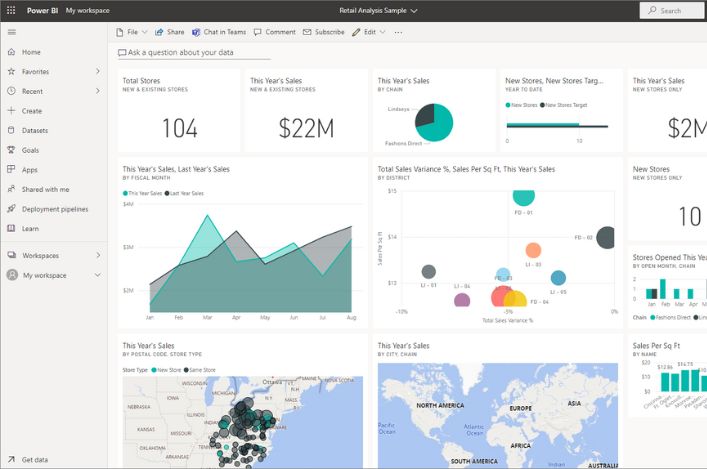Open more options ellipsis in toolbar
Viewport: 707px width, 469px height.
pos(398,32)
